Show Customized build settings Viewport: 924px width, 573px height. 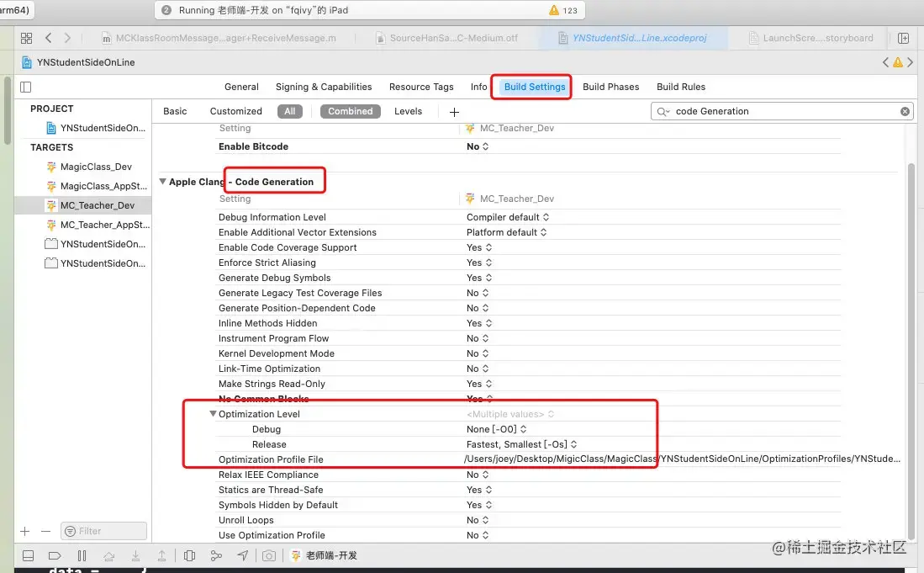[x=235, y=111]
